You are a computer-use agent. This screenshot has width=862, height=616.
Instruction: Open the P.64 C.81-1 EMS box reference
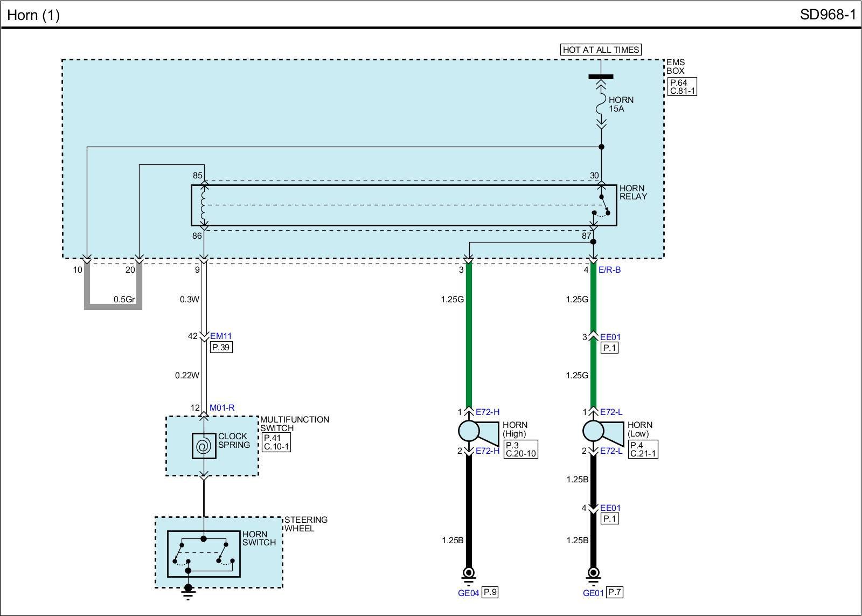pos(682,87)
